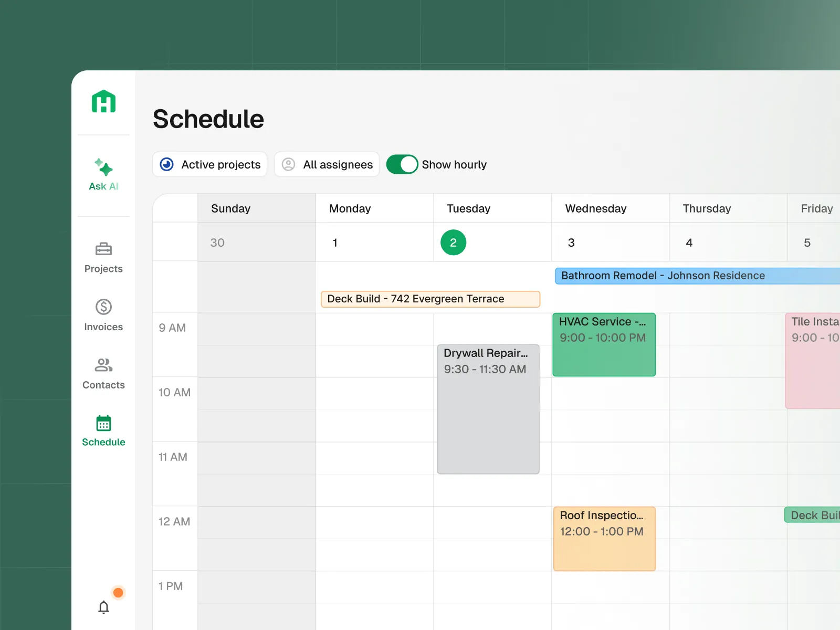The width and height of the screenshot is (840, 630).
Task: Open the Roof Inspection event
Action: [x=604, y=539]
